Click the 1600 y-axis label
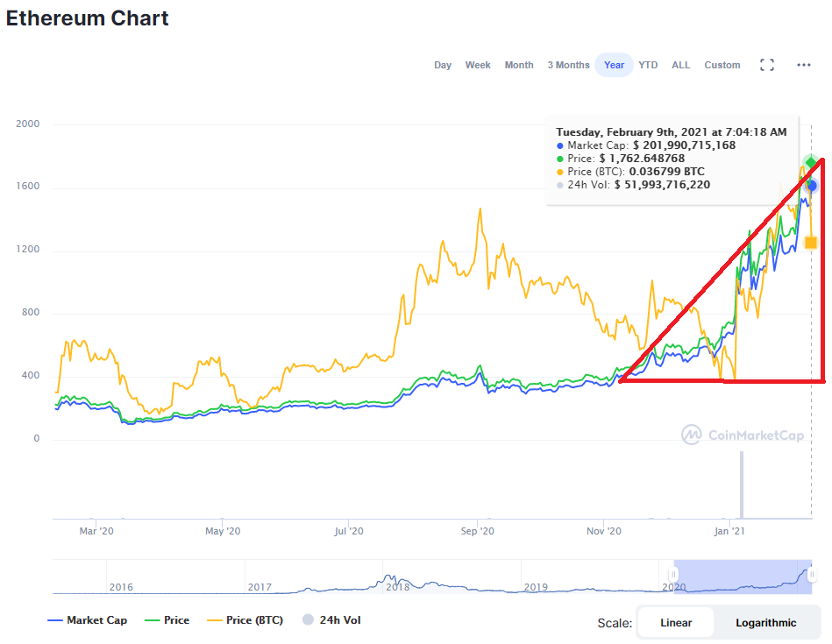 click(27, 187)
